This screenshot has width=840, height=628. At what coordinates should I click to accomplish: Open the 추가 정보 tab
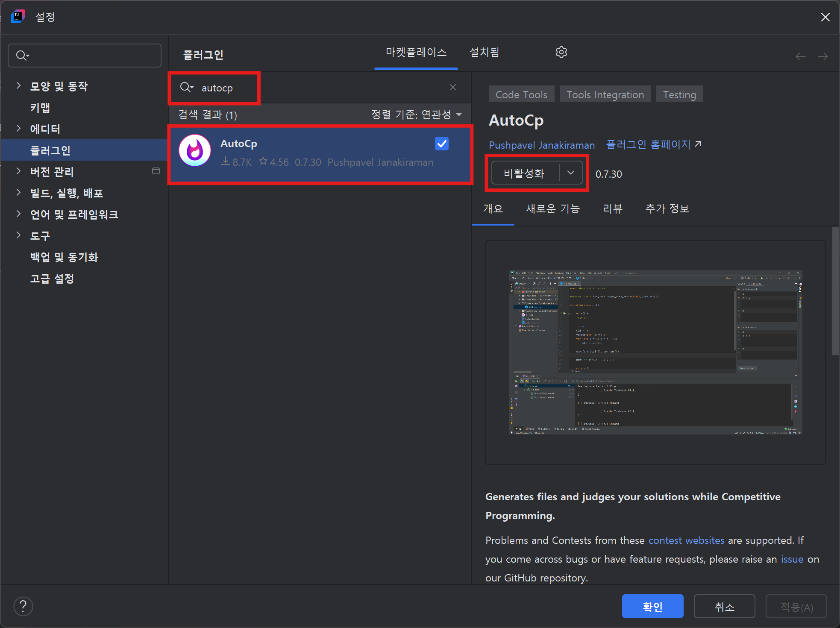point(667,208)
